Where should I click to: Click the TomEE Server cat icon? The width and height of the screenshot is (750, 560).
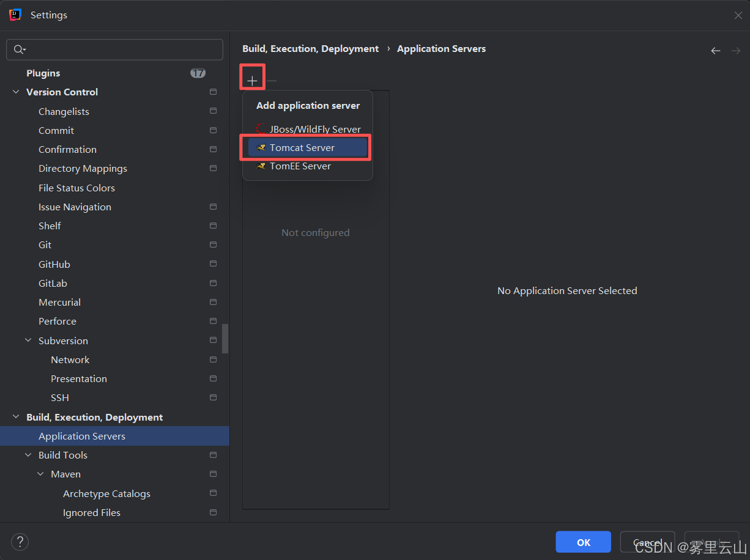[x=261, y=166]
